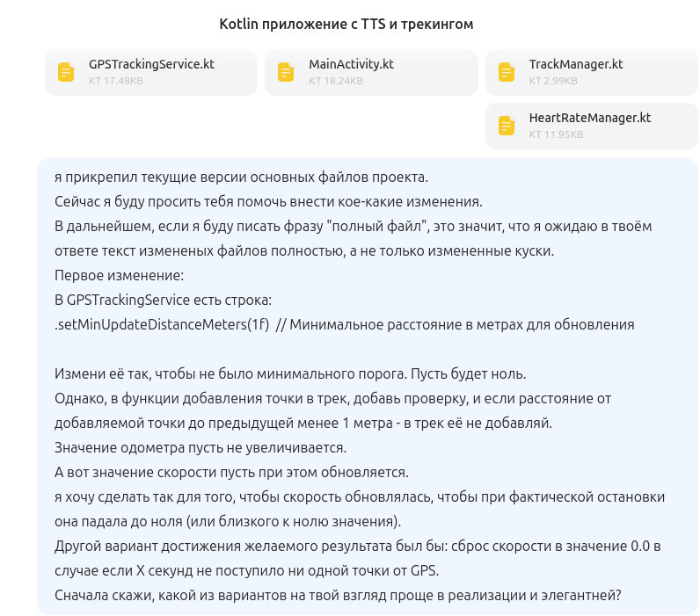Click the MainActivity.kt yellow file icon
Screen dimensions: 700x616
pyautogui.click(x=285, y=72)
